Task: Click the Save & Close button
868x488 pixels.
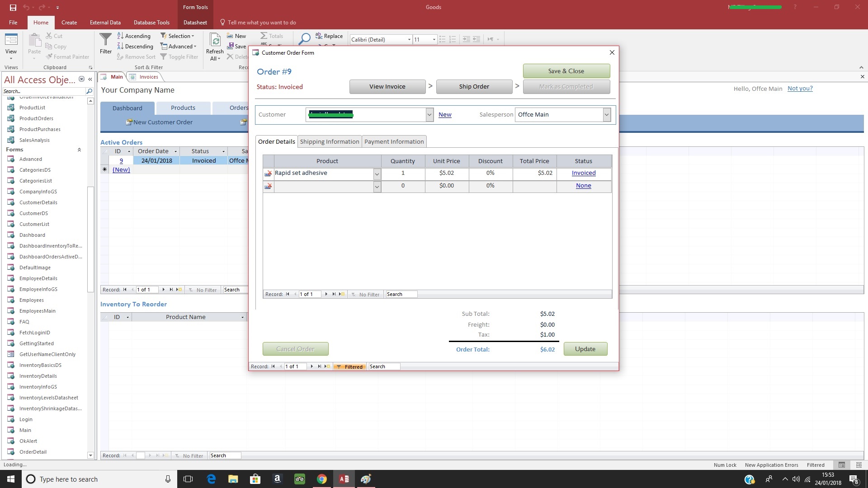Action: tap(566, 71)
